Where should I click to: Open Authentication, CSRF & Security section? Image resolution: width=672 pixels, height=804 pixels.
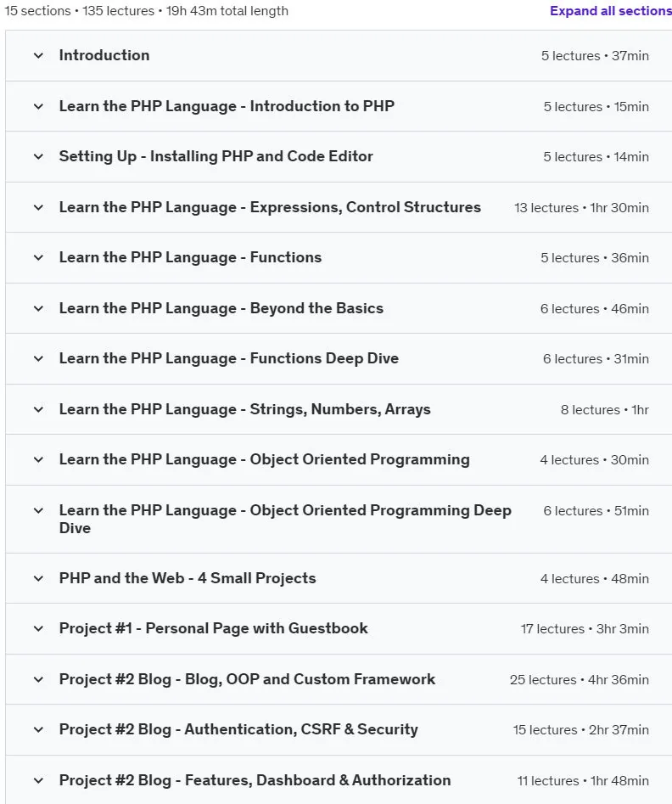(x=238, y=729)
